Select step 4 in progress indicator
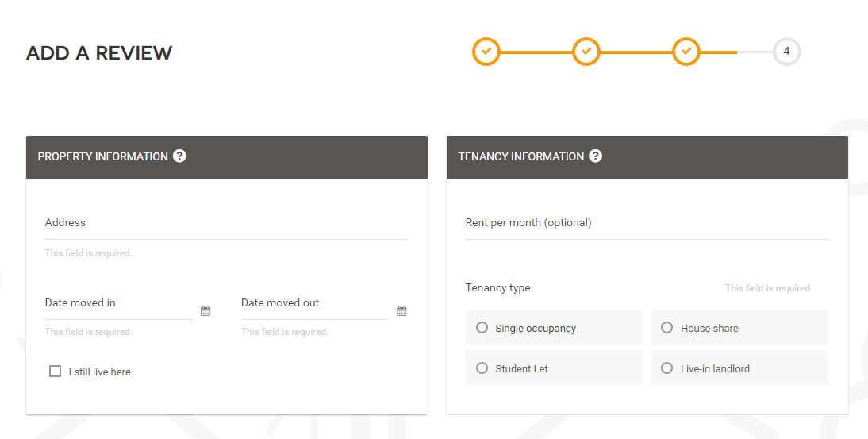 [786, 52]
